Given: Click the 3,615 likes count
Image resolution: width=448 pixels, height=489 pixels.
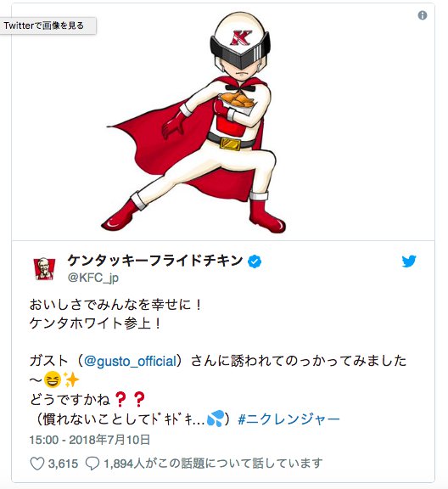Looking at the screenshot, I should [x=63, y=464].
